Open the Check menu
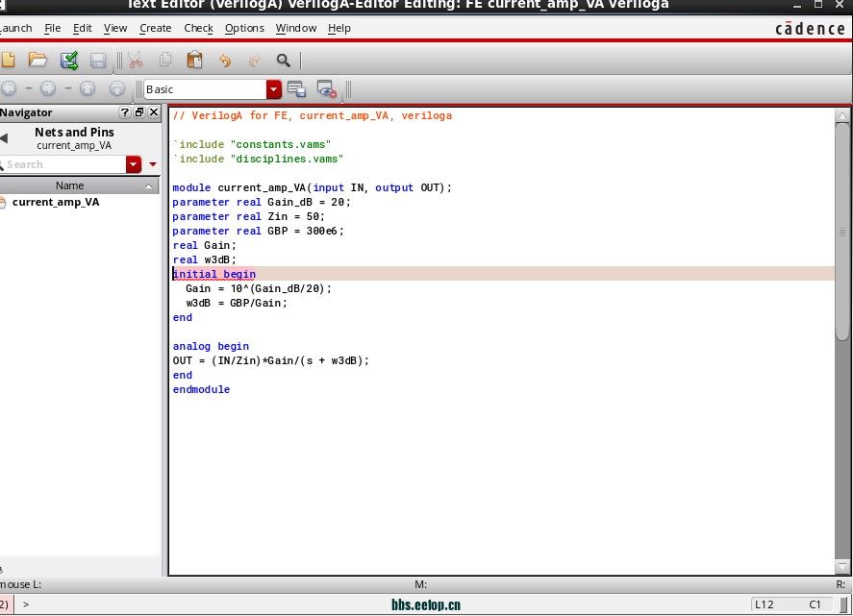The image size is (853, 616). click(x=198, y=28)
